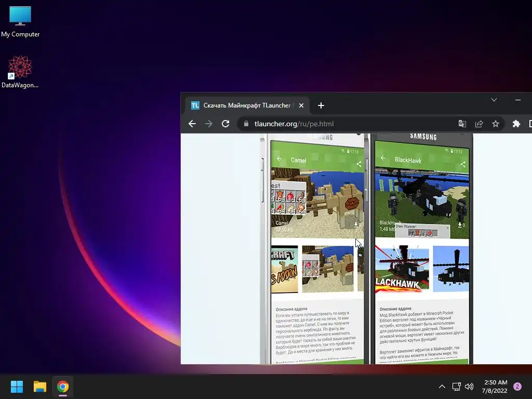Select the BlackHawk helicopter main image

coord(422,203)
